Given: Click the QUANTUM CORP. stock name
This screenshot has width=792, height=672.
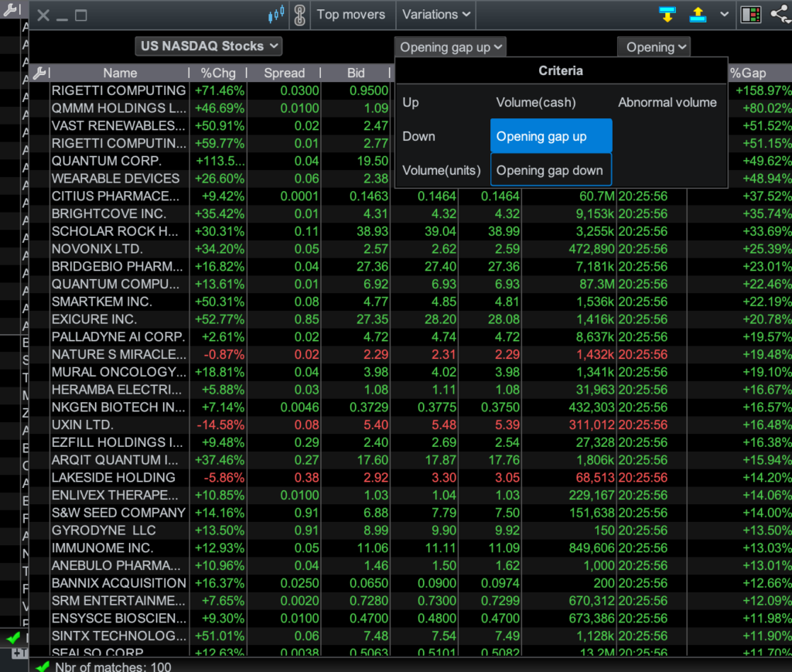Looking at the screenshot, I should pos(107,161).
